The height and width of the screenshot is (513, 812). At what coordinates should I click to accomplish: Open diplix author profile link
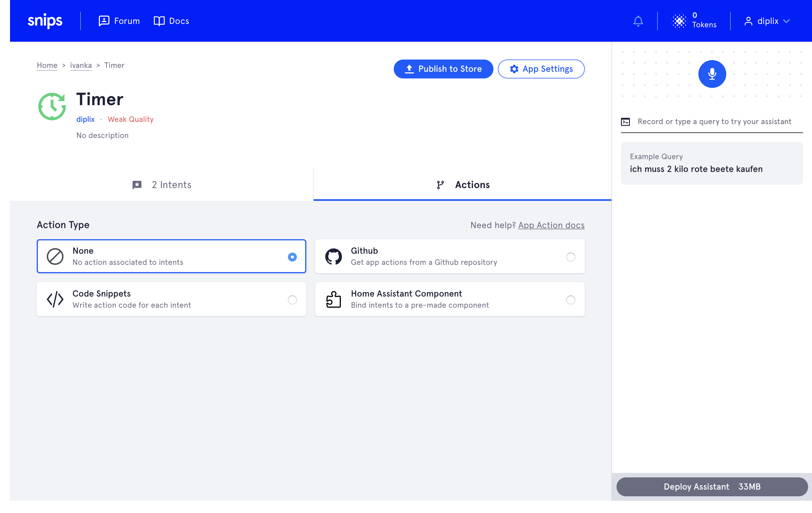click(x=85, y=119)
